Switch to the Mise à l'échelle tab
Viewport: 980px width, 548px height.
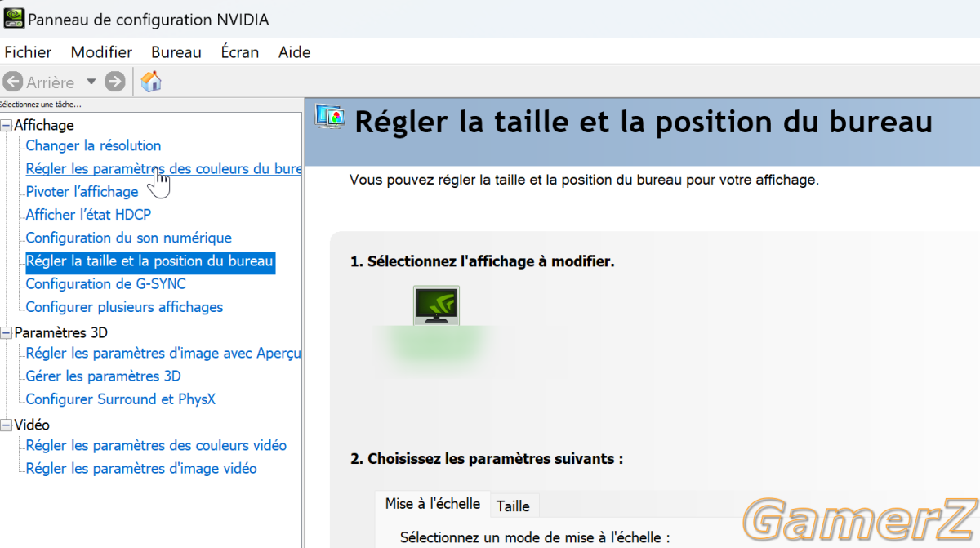point(433,504)
